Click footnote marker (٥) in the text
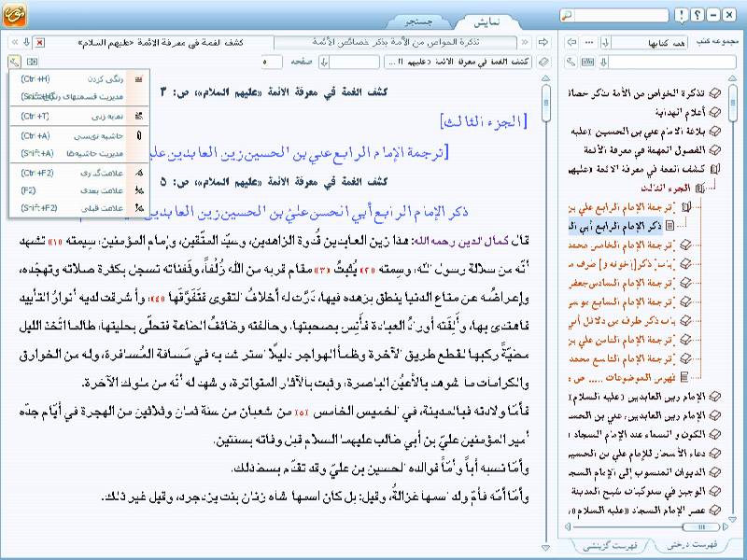This screenshot has height=560, width=747. [x=301, y=412]
